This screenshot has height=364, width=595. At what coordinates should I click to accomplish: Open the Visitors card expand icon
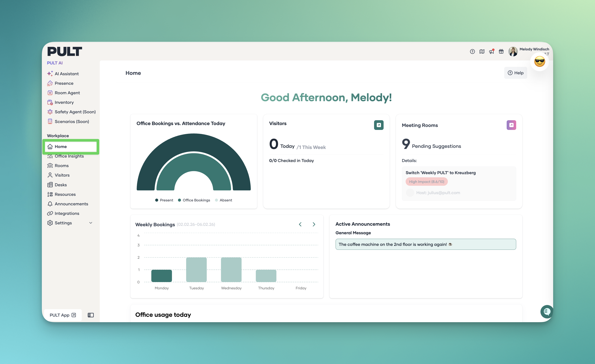(x=378, y=125)
